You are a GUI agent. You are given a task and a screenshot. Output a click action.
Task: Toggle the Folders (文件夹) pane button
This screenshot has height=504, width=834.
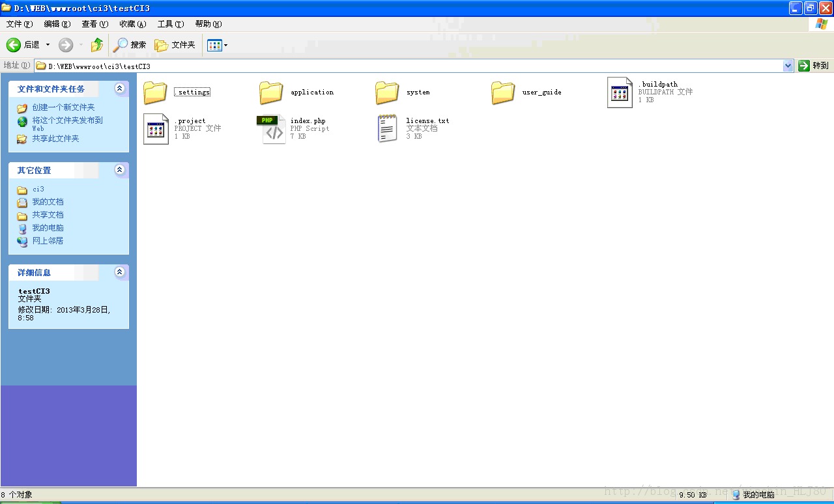click(x=175, y=45)
